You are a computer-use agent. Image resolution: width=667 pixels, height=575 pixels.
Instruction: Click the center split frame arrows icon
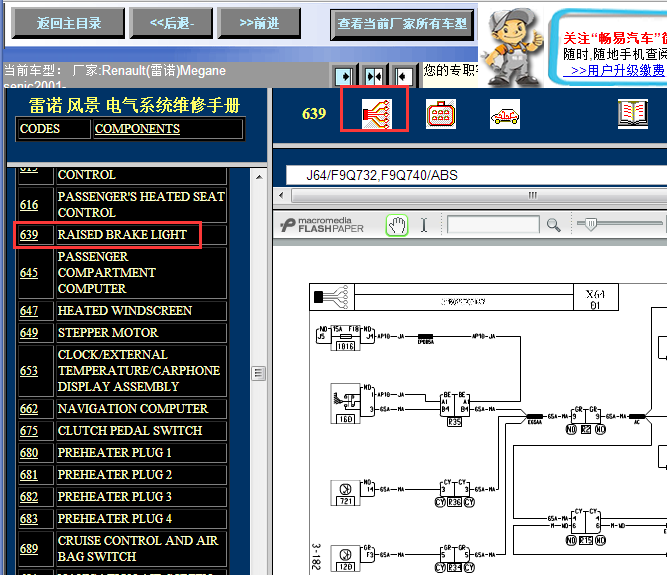pyautogui.click(x=374, y=77)
